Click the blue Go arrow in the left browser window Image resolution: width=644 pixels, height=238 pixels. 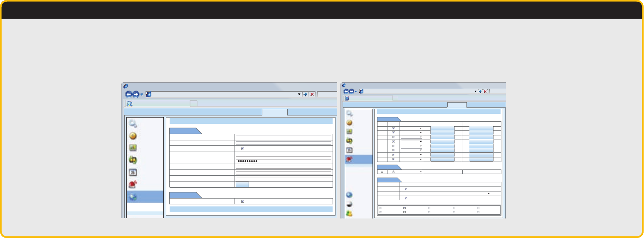tap(305, 95)
